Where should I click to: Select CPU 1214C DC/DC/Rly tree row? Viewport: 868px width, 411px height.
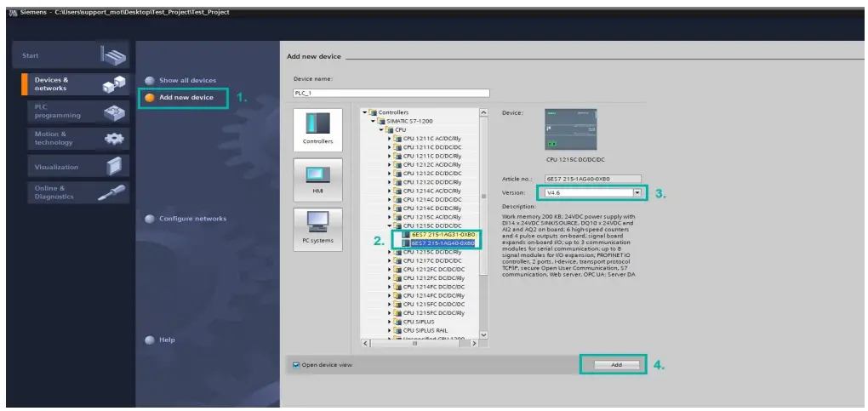(x=431, y=208)
